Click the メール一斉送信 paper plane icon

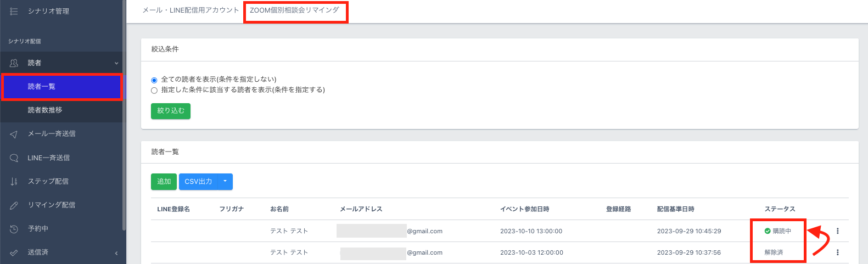[x=14, y=134]
